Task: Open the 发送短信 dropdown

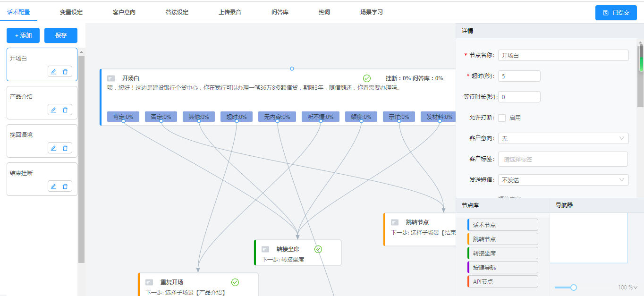Action: click(563, 180)
